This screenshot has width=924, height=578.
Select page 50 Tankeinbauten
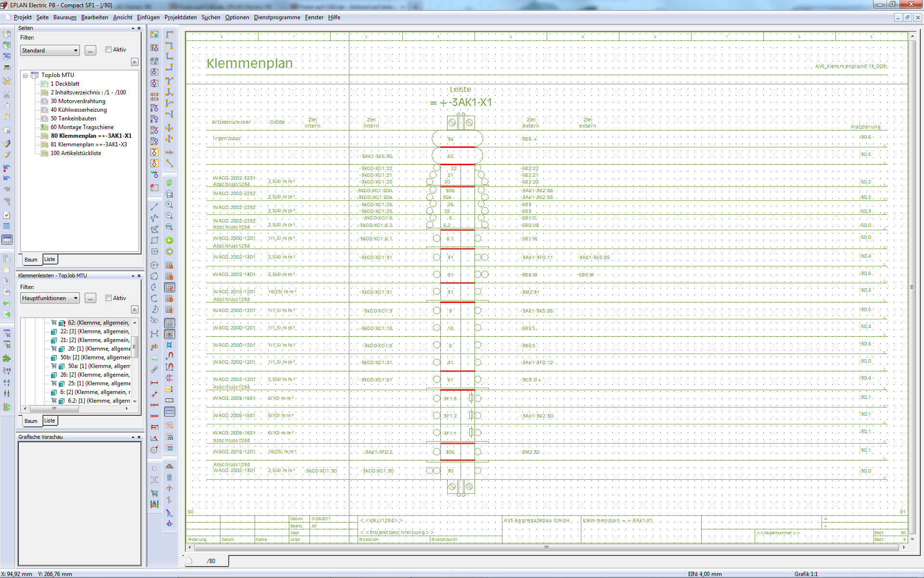(x=73, y=118)
